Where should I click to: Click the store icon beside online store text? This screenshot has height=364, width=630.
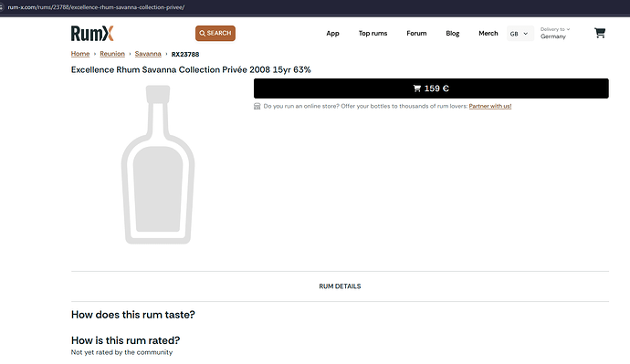(x=257, y=107)
